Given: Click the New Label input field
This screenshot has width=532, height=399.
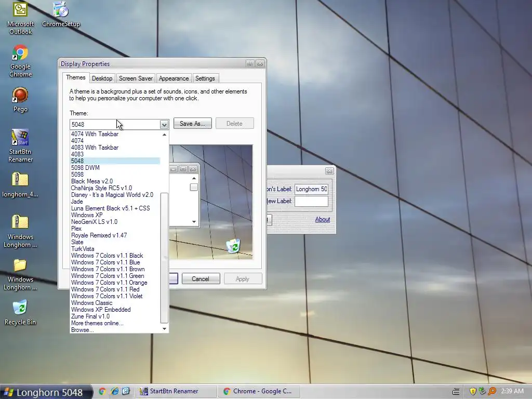Looking at the screenshot, I should (311, 201).
